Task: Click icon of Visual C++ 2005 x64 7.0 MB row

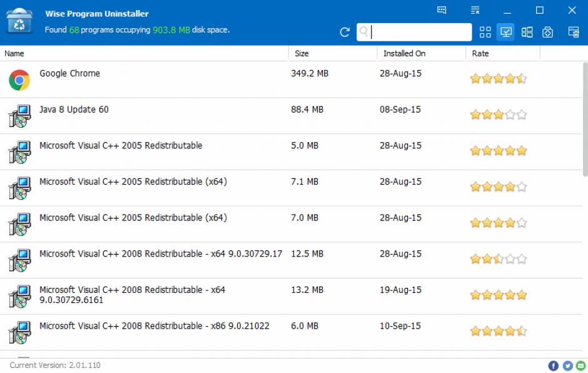Action: tap(19, 224)
